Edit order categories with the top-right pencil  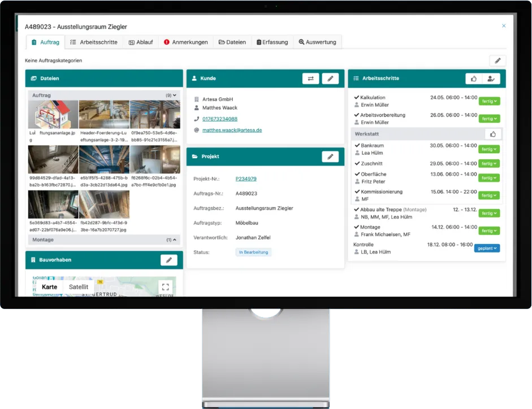click(x=498, y=60)
